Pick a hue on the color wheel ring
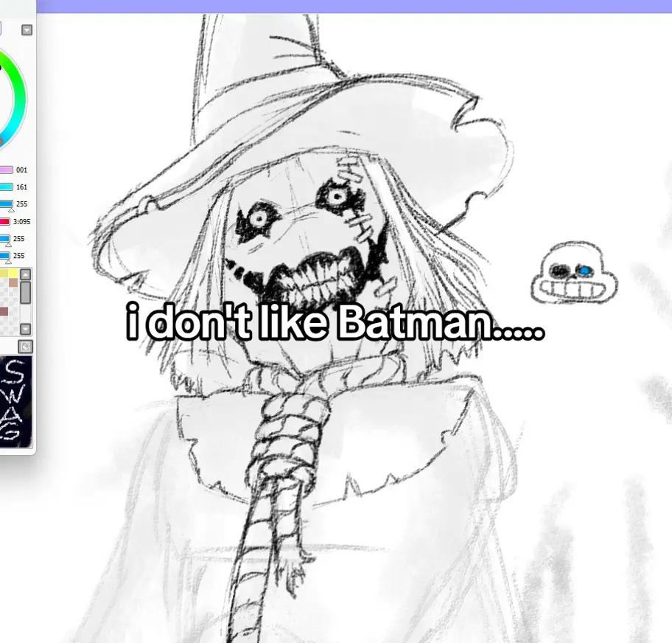Image resolution: width=672 pixels, height=643 pixels. pos(20,100)
